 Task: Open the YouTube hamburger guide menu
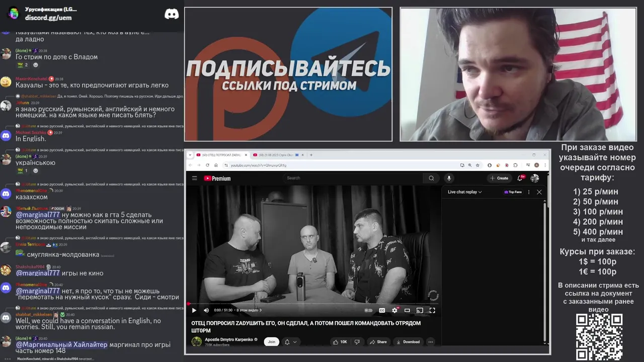(194, 178)
